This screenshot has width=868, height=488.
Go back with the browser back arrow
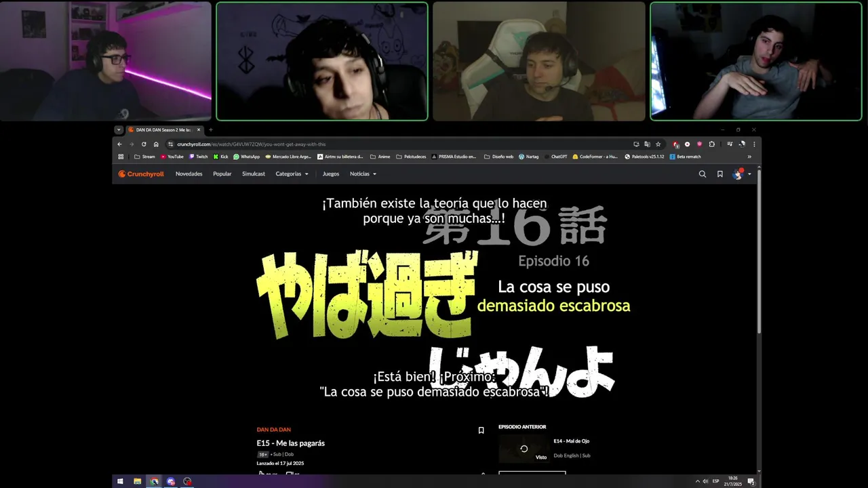120,144
